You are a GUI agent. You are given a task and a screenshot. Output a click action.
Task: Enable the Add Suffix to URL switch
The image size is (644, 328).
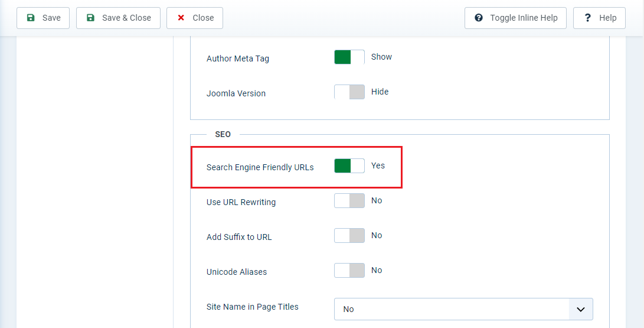pos(349,236)
